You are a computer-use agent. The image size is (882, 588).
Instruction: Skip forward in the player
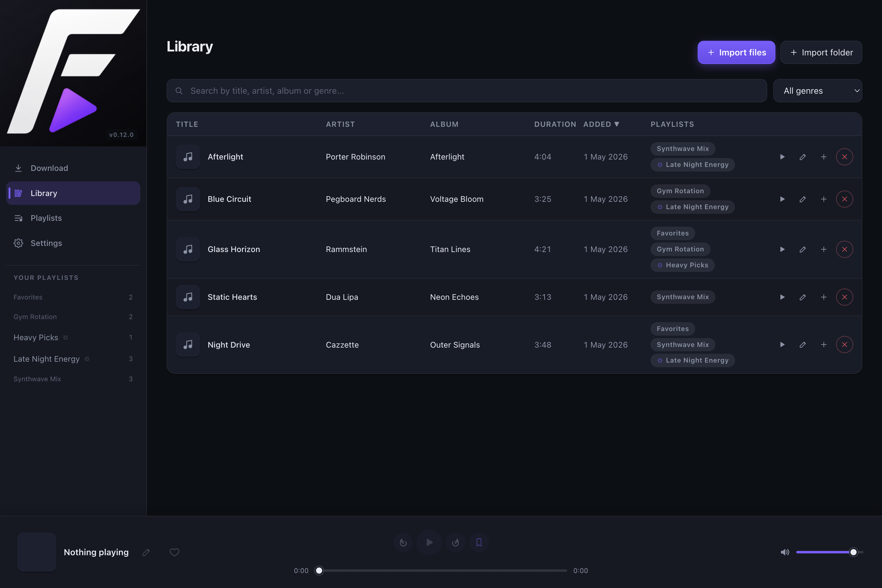[456, 543]
